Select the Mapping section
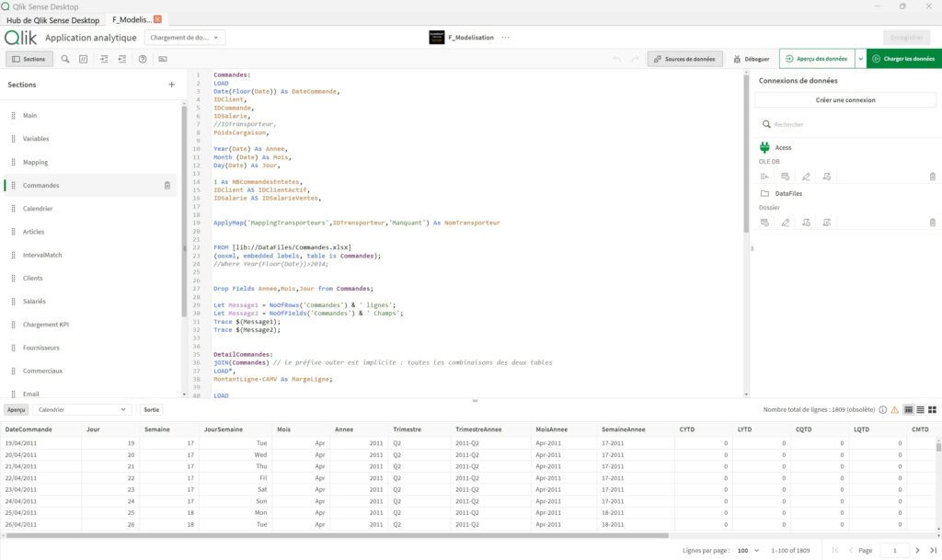The image size is (942, 560). (x=90, y=162)
